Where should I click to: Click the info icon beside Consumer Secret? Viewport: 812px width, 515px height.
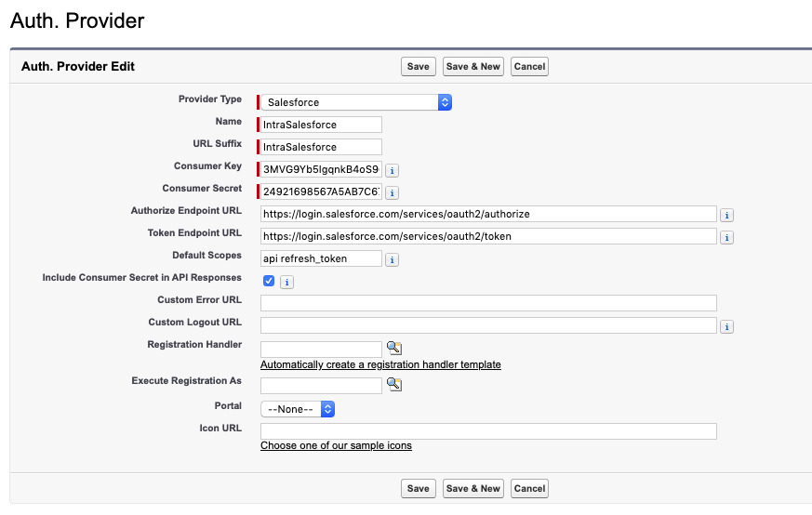(x=392, y=192)
